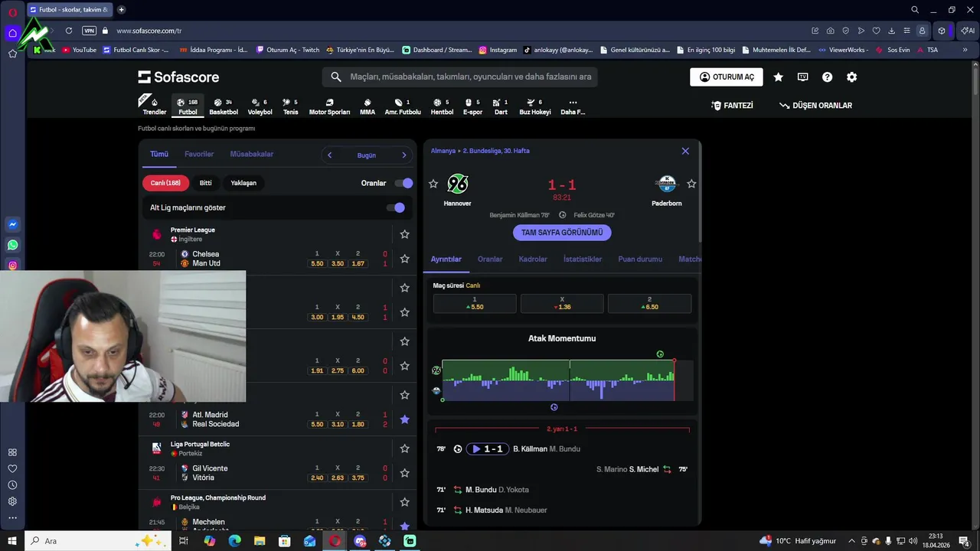The width and height of the screenshot is (980, 551).
Task: Favorite the Hannover team star
Action: point(433,184)
